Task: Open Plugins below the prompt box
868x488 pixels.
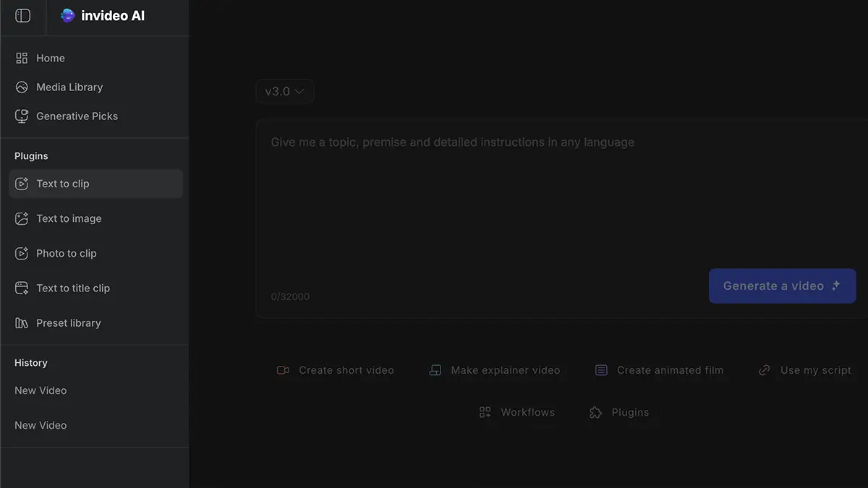Action: coord(619,412)
